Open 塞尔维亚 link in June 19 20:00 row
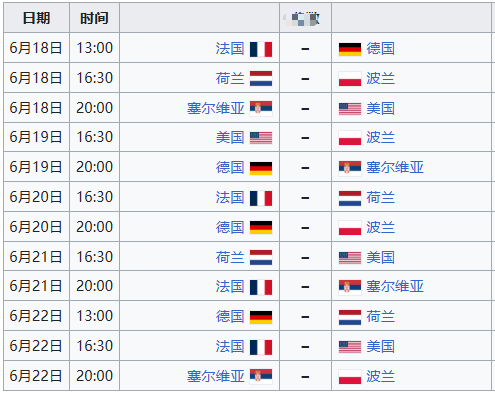 (x=395, y=167)
